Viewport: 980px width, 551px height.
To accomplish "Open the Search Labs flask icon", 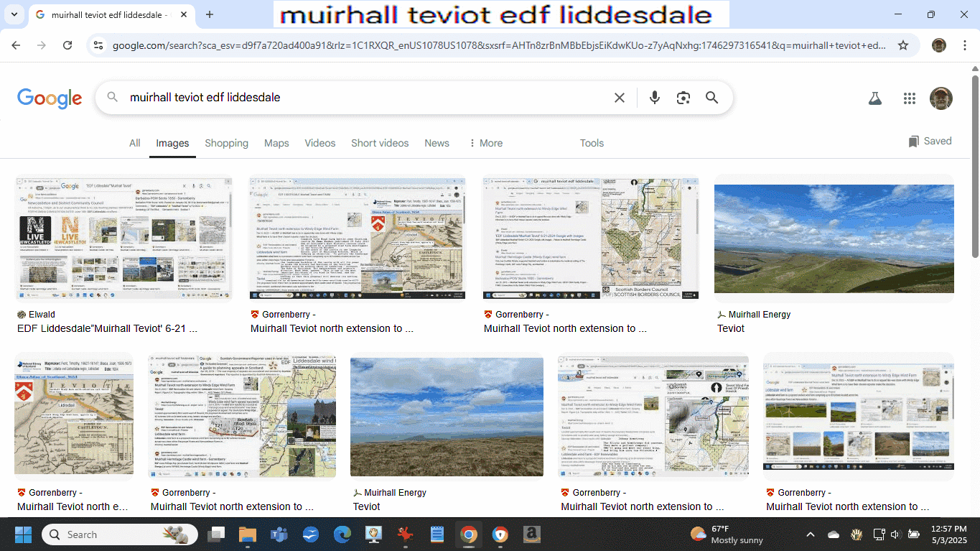I will pyautogui.click(x=874, y=98).
